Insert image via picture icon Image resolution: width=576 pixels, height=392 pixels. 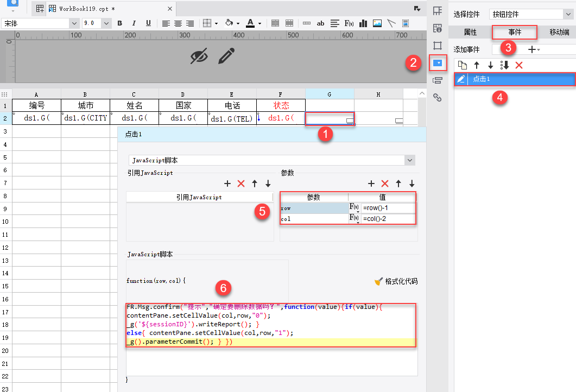(377, 23)
